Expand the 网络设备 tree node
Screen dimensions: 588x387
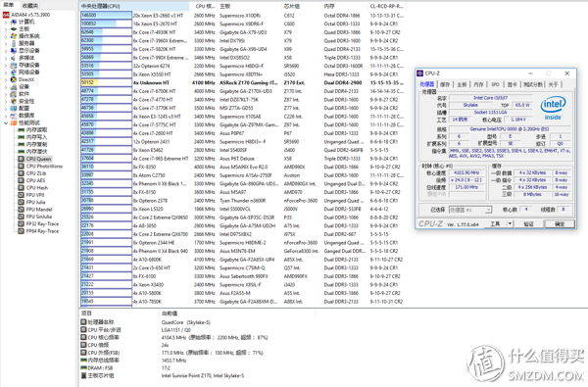[x=6, y=73]
